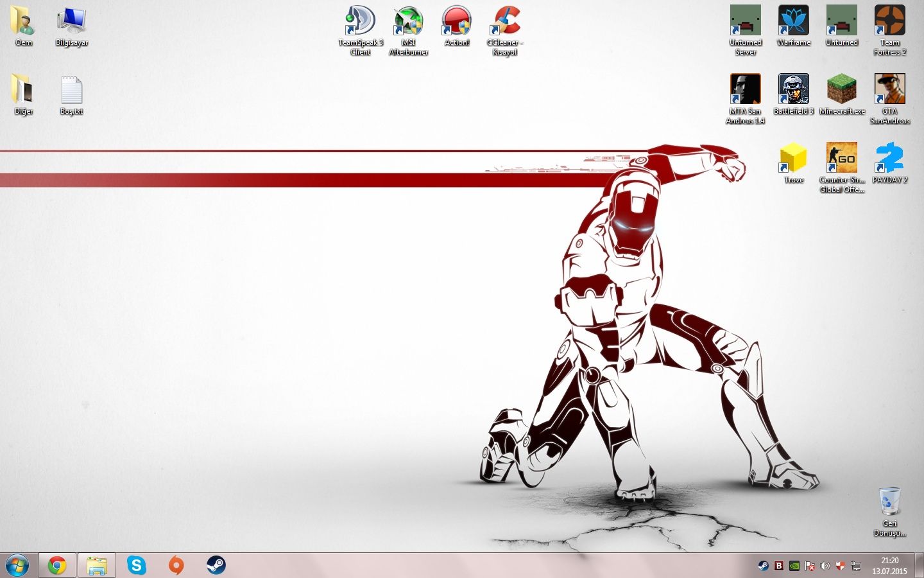Open the Oem user folder icon
The width and height of the screenshot is (924, 578).
tap(24, 26)
